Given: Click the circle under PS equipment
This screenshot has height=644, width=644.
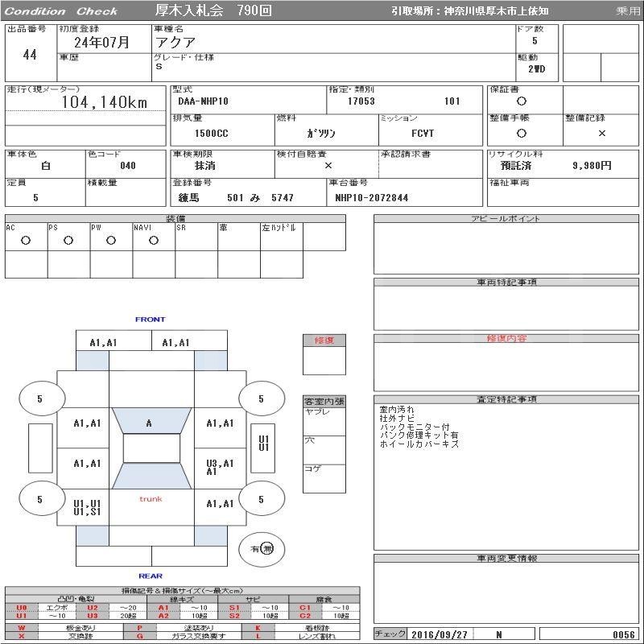Looking at the screenshot, I should [x=68, y=240].
